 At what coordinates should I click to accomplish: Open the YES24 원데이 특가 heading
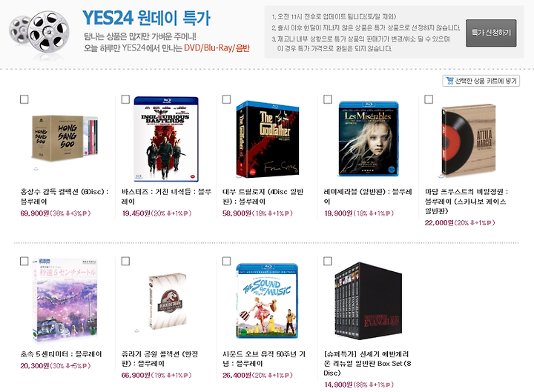[146, 18]
